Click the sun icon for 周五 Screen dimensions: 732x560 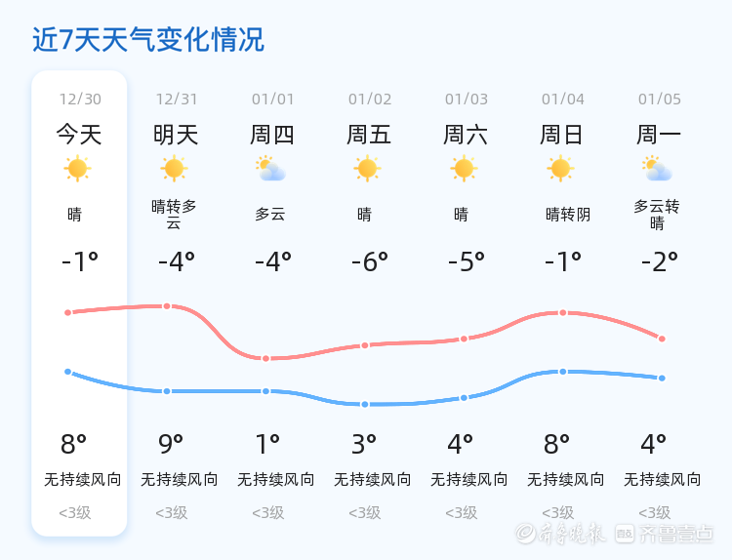pyautogui.click(x=367, y=169)
